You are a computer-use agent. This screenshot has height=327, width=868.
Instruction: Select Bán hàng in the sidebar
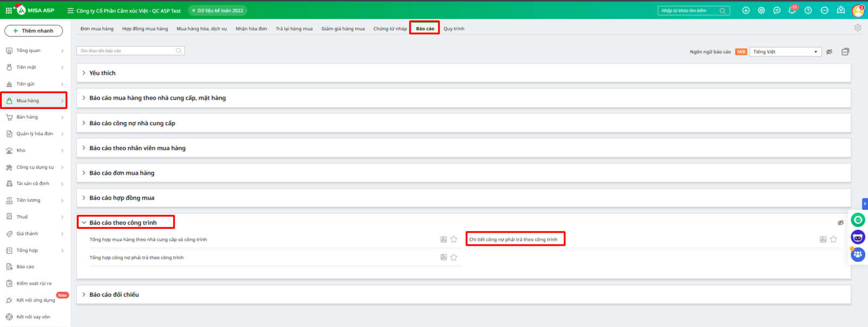click(x=27, y=117)
